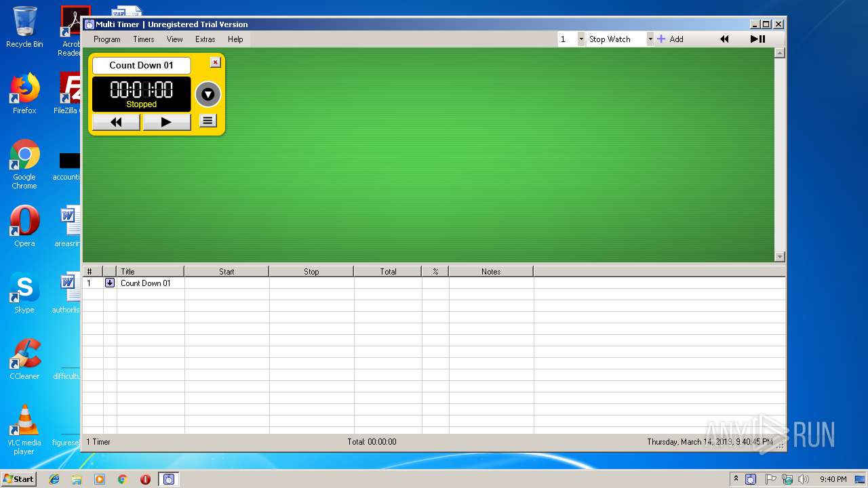Screen dimensions: 868x488
Task: Open the View menu
Action: click(x=174, y=39)
